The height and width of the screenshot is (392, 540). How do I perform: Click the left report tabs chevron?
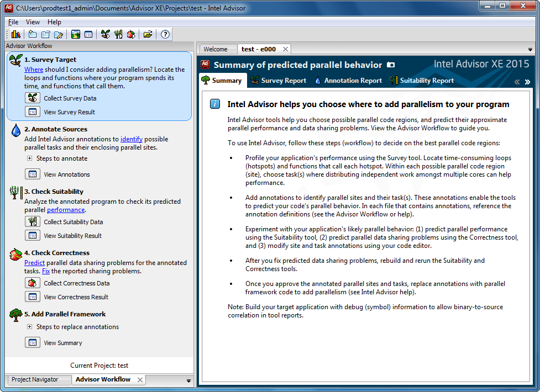[x=517, y=82]
